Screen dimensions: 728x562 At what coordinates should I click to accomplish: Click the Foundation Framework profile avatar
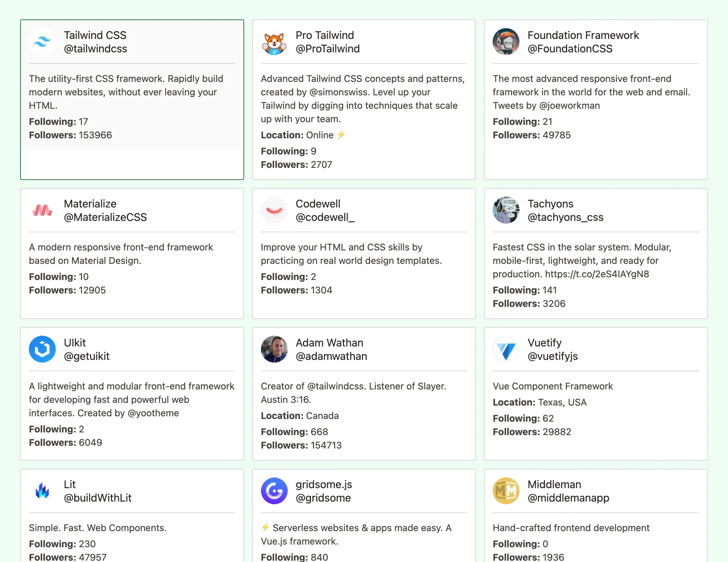[506, 42]
